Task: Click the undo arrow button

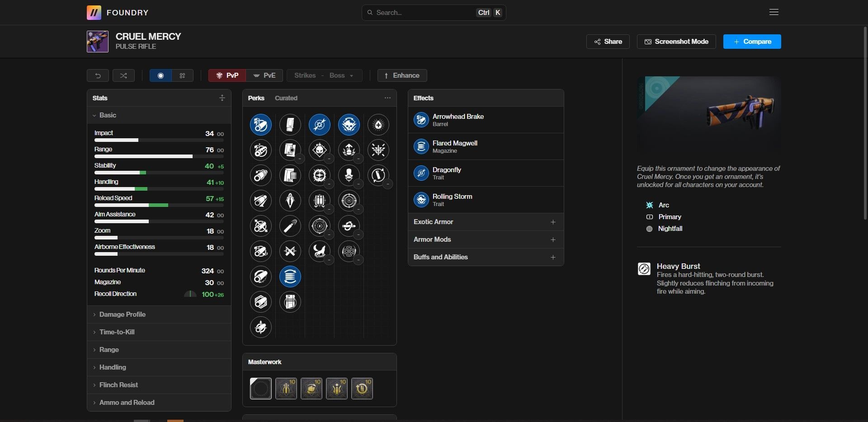Action: tap(98, 75)
